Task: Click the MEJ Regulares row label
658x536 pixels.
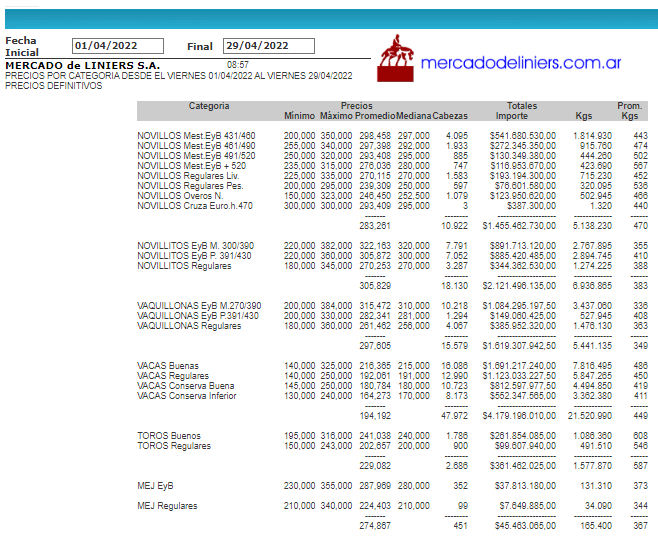Action: tap(167, 506)
